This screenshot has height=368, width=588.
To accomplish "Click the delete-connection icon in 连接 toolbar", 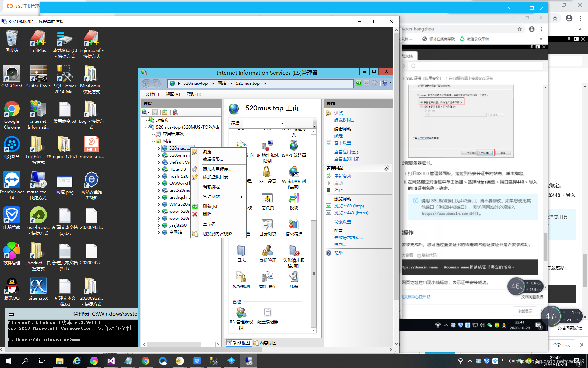I will click(175, 112).
